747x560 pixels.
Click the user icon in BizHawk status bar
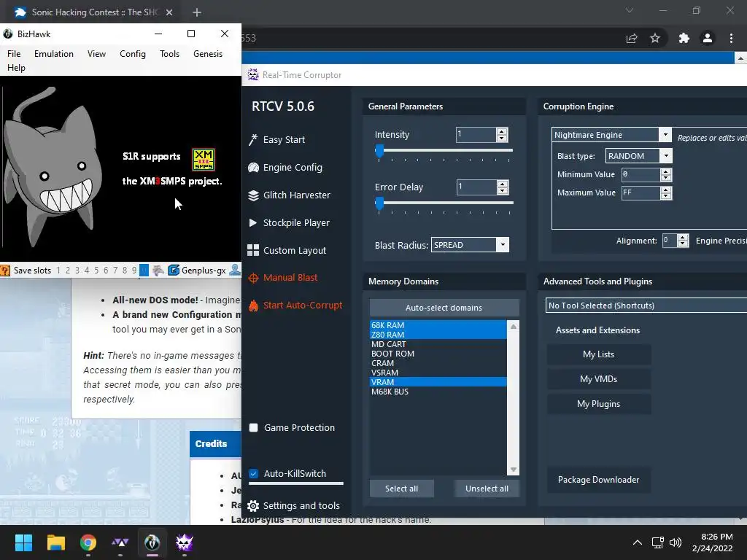click(235, 270)
